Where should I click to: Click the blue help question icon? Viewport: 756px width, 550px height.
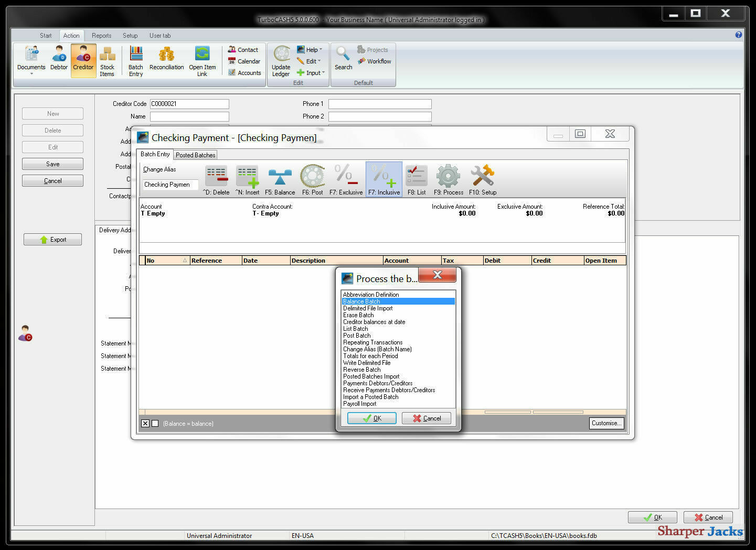coord(739,35)
